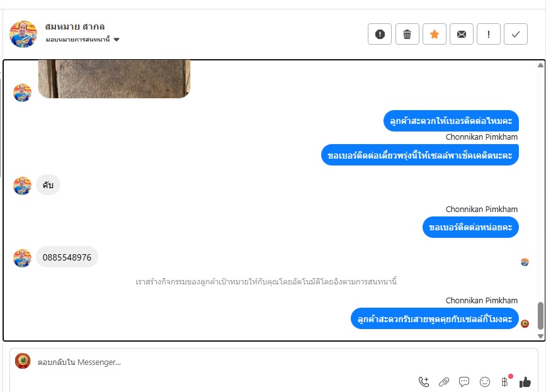Open the photo attachment in the chat
Viewport: 546px width, 392px height.
click(x=114, y=79)
